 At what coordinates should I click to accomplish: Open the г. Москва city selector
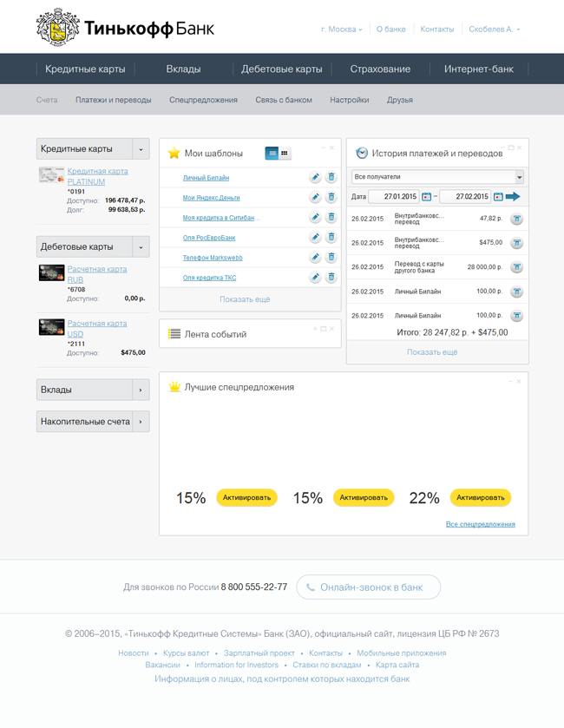pyautogui.click(x=341, y=30)
